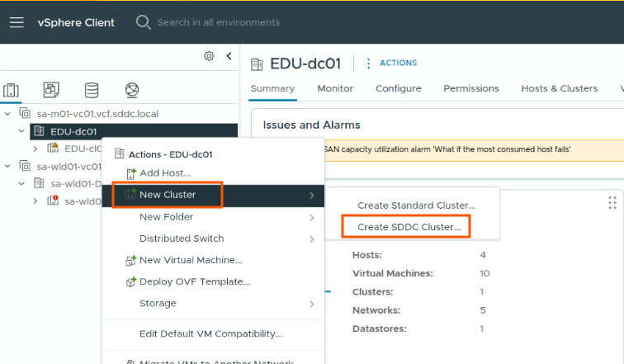This screenshot has width=624, height=364.
Task: Collapse the EDU-dc01 datacenter node
Action: coord(22,131)
